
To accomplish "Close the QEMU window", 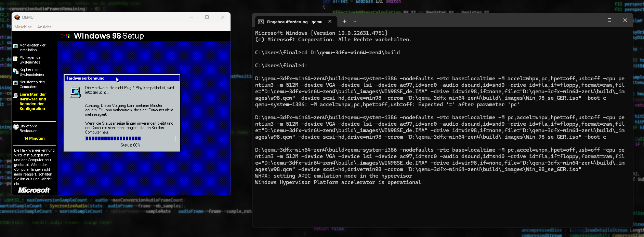I will coord(223,17).
